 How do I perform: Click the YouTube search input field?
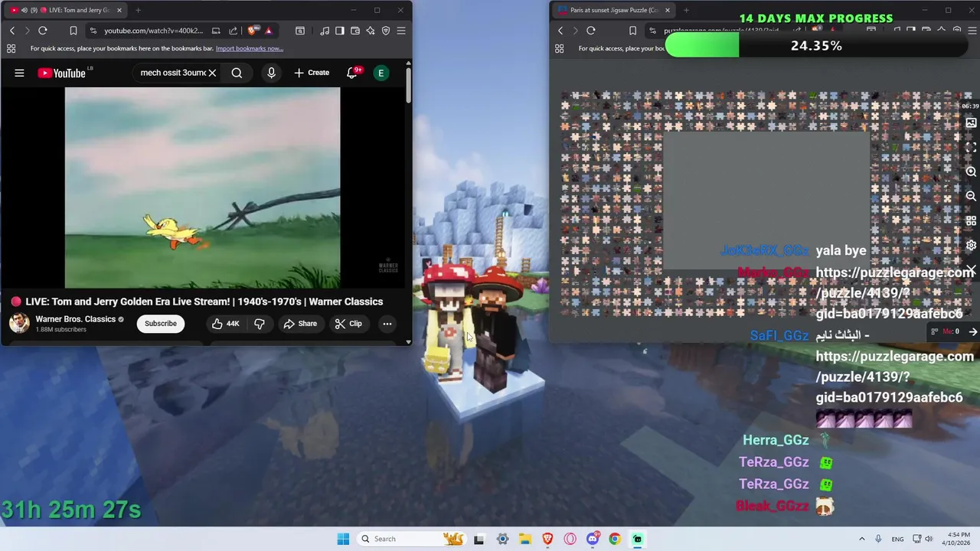coord(173,73)
